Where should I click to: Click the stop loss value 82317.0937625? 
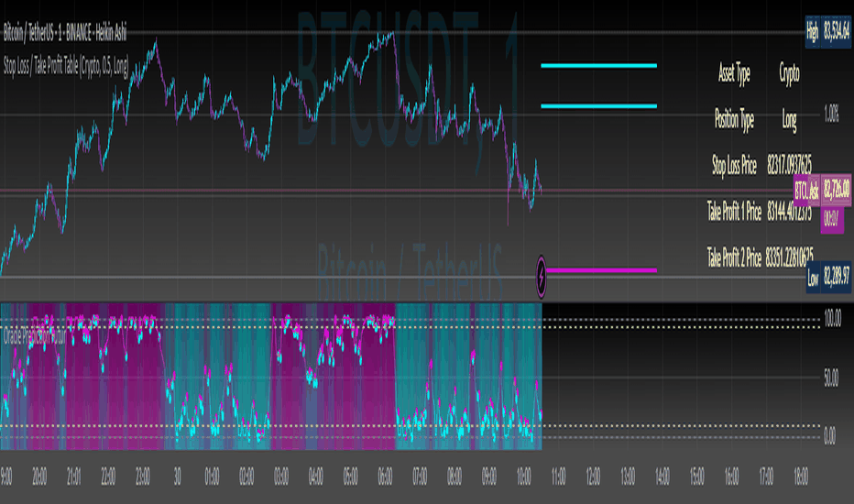pos(789,165)
